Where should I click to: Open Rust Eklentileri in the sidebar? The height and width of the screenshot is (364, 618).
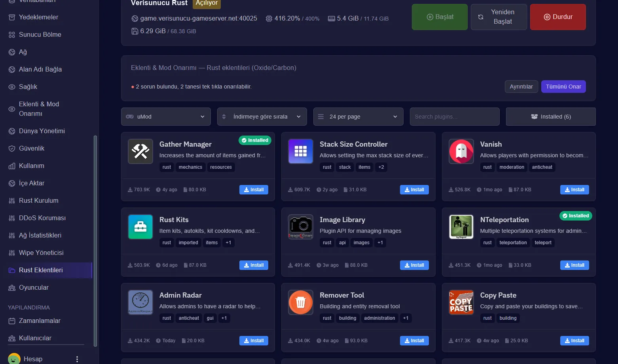(x=50, y=270)
